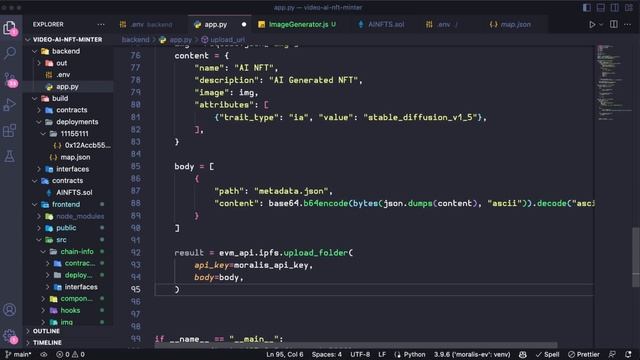640x360 pixels.
Task: Toggle primary side bar layout icon
Action: coord(587,7)
